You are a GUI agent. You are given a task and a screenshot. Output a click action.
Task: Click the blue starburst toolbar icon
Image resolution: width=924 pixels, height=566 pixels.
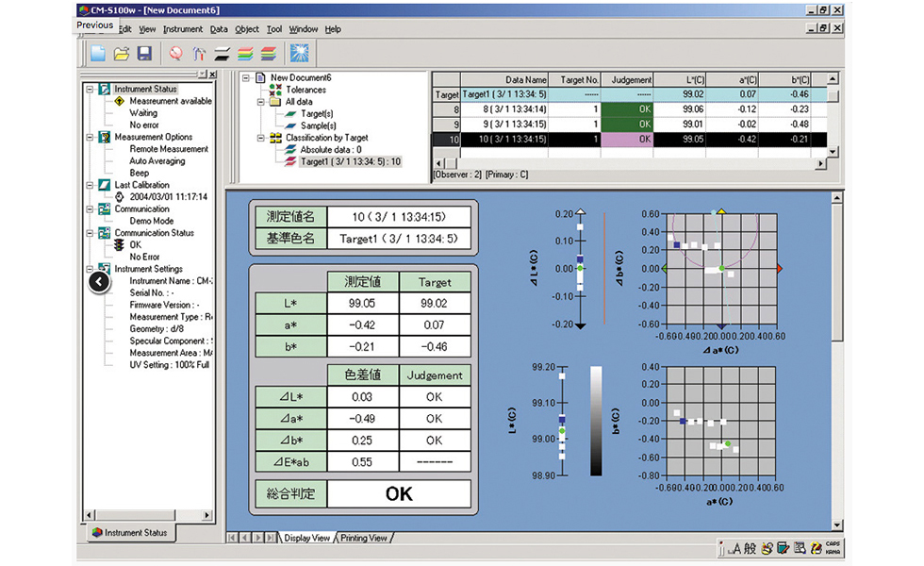click(x=300, y=54)
